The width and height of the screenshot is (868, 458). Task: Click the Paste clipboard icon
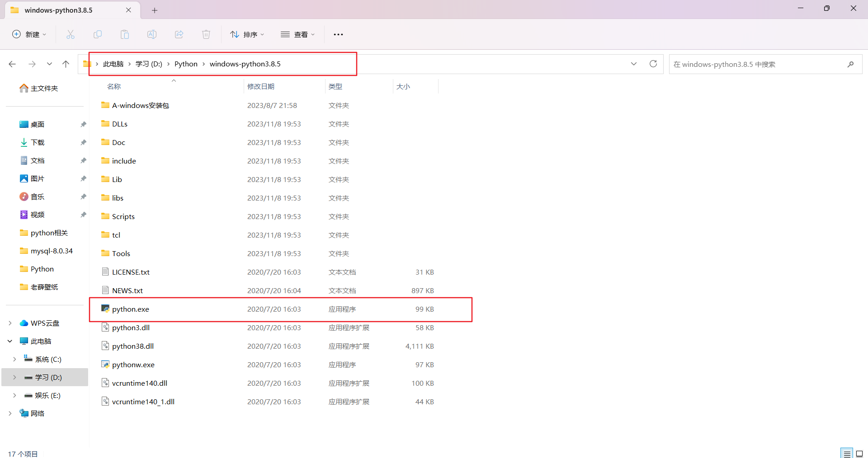tap(125, 34)
